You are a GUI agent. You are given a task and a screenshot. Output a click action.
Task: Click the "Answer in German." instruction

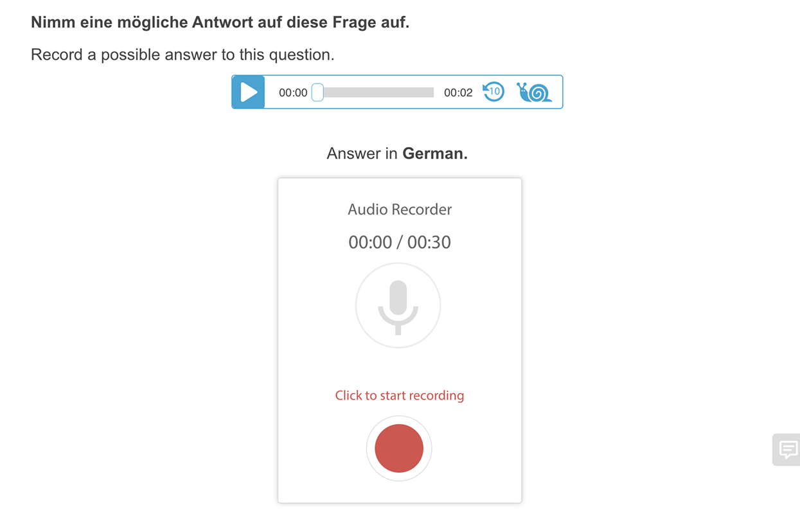[397, 154]
